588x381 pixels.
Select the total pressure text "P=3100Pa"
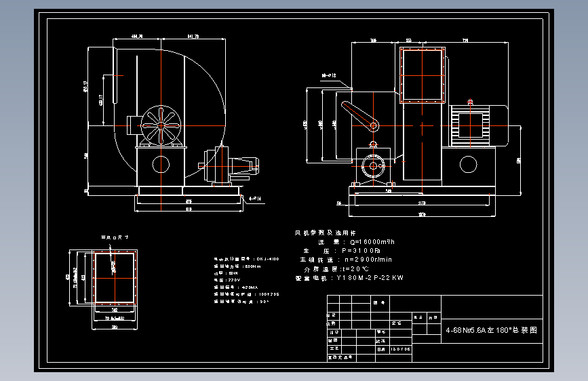point(361,251)
